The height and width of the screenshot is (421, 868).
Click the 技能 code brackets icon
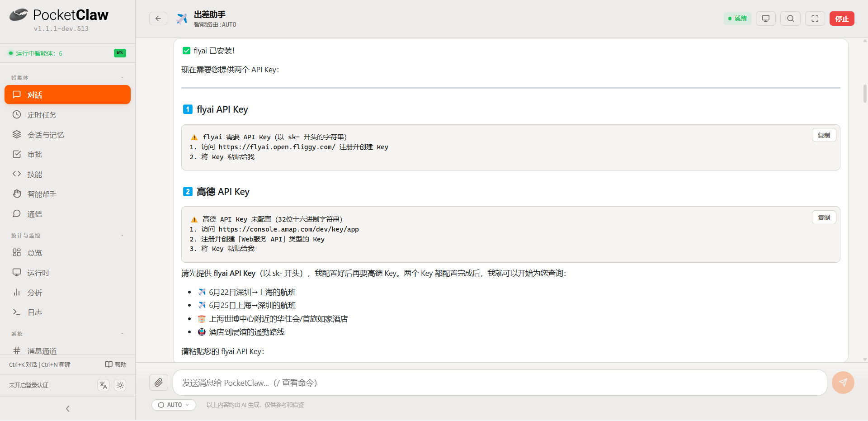pyautogui.click(x=17, y=174)
